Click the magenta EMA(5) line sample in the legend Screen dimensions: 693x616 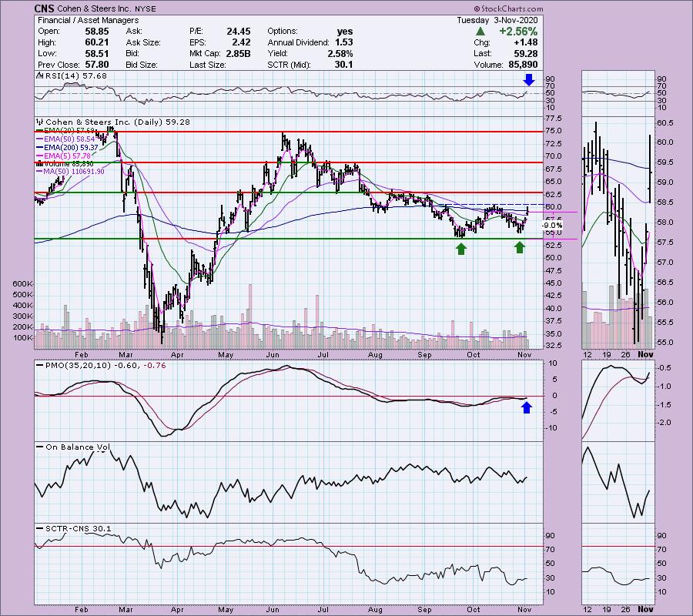click(x=39, y=156)
